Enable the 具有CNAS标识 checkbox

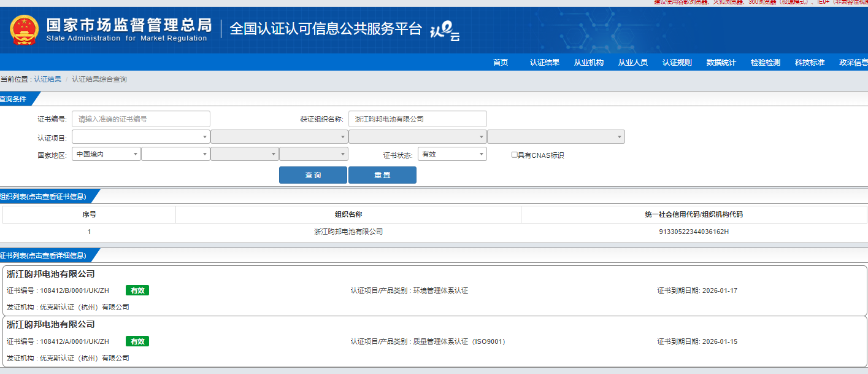point(515,155)
